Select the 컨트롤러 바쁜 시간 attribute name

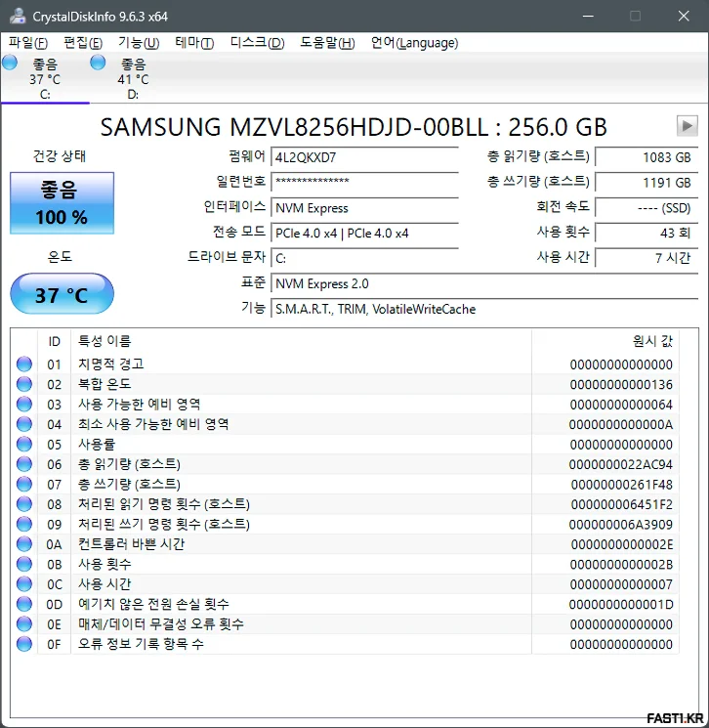131,543
